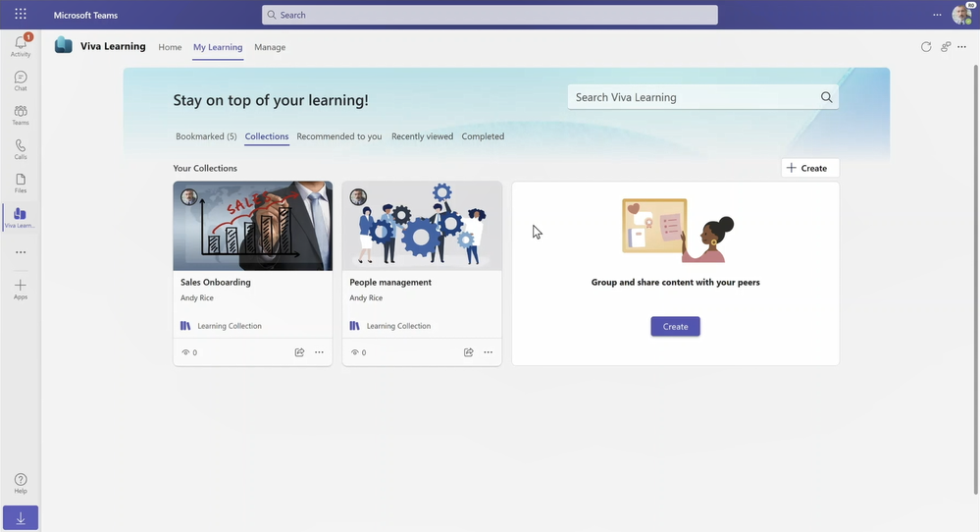This screenshot has width=980, height=532.
Task: Open more options next to refresh icon
Action: coord(962,47)
